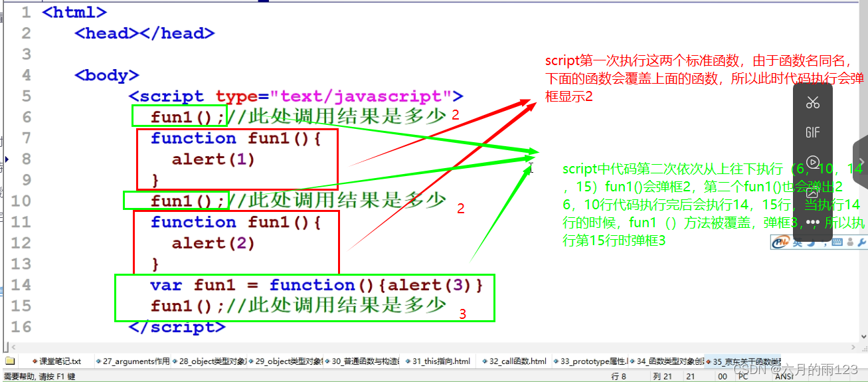Viewport: 868px width, 382px height.
Task: Open the soft keyboard icon on IME bar
Action: click(836, 242)
